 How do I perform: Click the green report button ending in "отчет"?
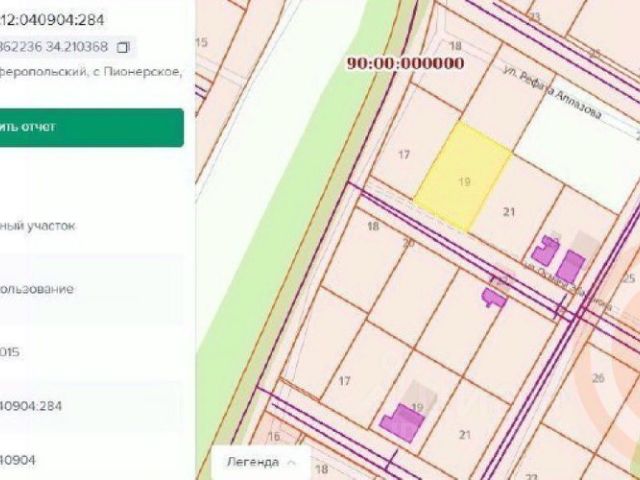[92, 127]
